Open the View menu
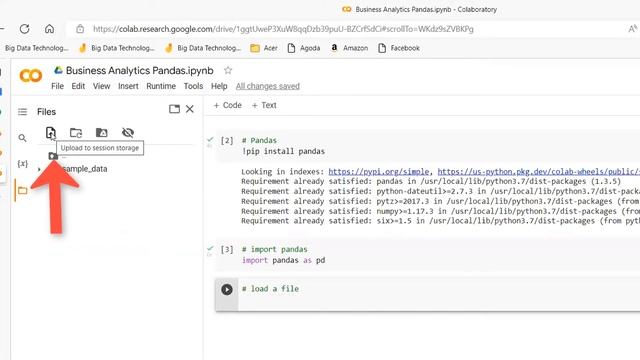The image size is (640, 360). [101, 86]
